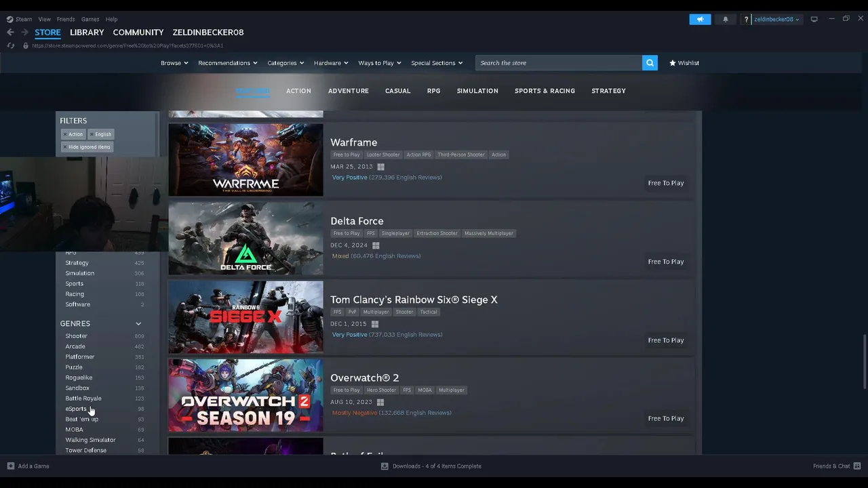Open the Help menu
Image resolution: width=868 pixels, height=488 pixels.
click(x=111, y=19)
